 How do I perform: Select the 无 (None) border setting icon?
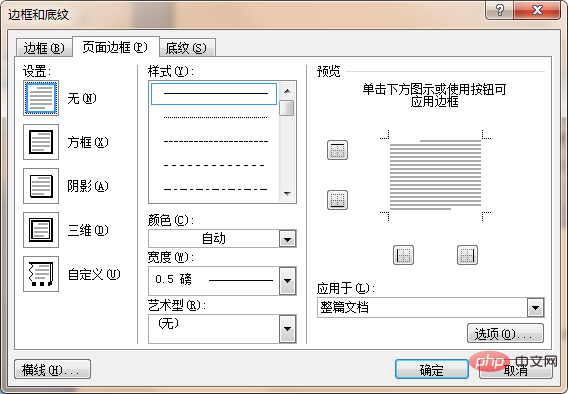click(x=41, y=98)
